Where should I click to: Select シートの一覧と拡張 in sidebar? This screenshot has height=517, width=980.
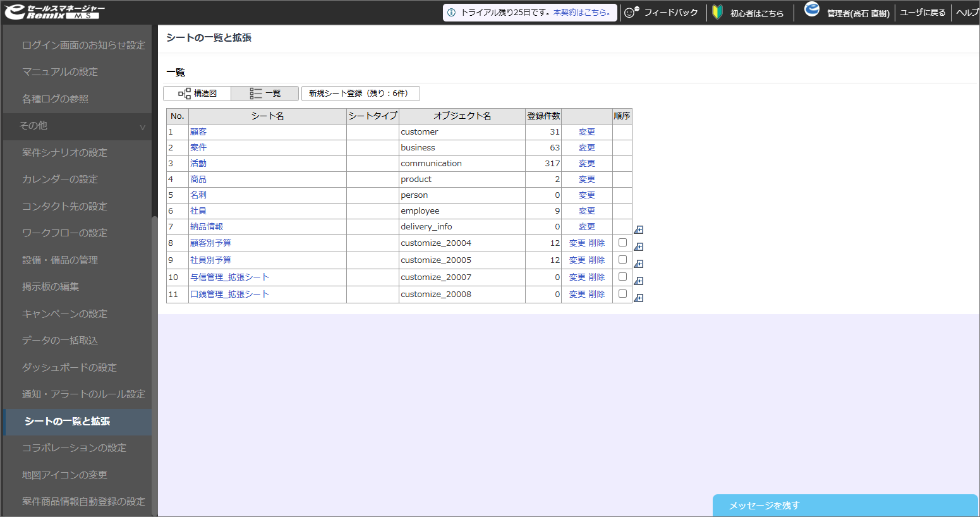click(x=77, y=422)
